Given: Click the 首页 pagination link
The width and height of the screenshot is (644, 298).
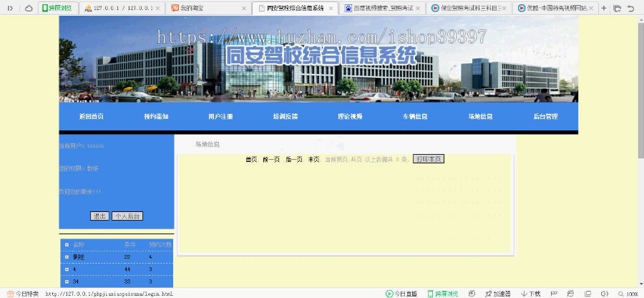Looking at the screenshot, I should (x=251, y=159).
